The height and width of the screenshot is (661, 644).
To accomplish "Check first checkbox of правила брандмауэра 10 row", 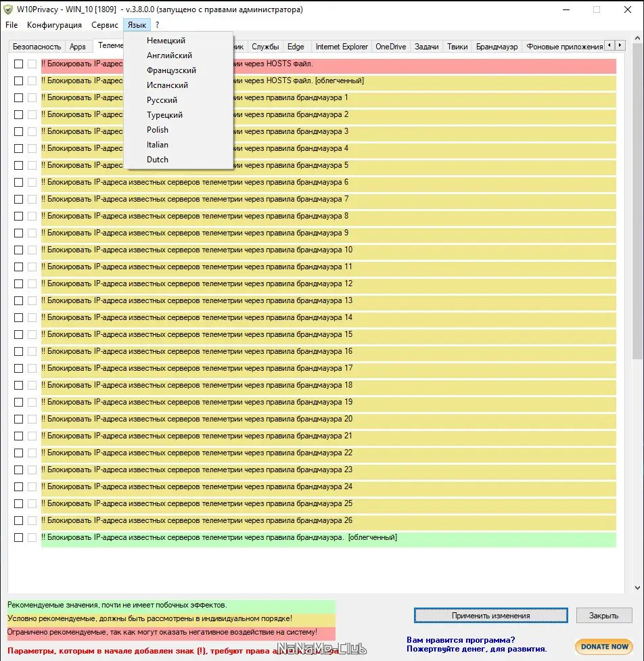I will click(x=18, y=250).
